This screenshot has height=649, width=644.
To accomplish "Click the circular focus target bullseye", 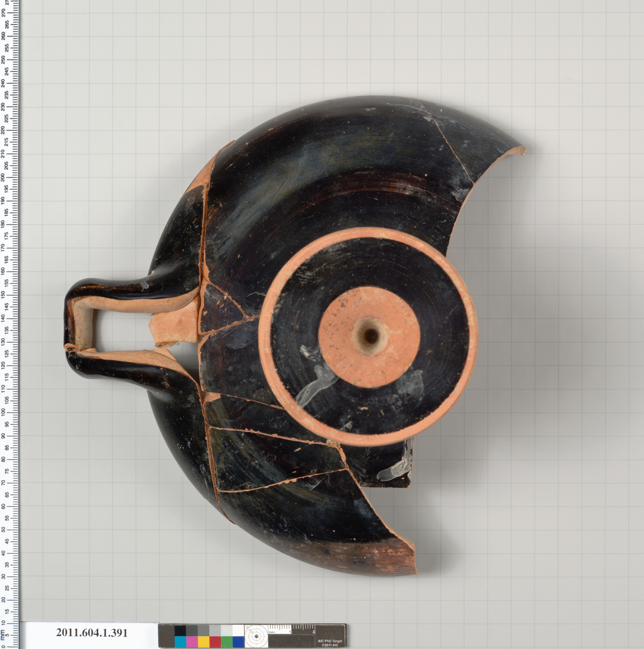I will 256,636.
